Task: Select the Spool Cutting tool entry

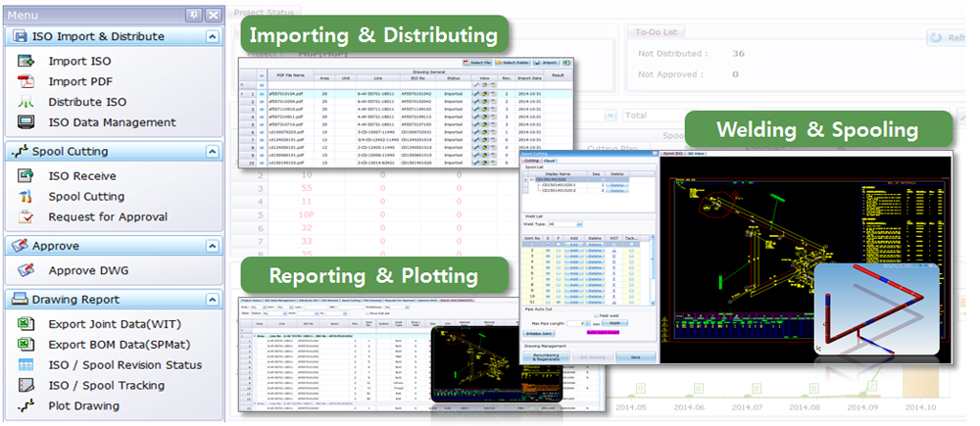Action: click(x=86, y=197)
